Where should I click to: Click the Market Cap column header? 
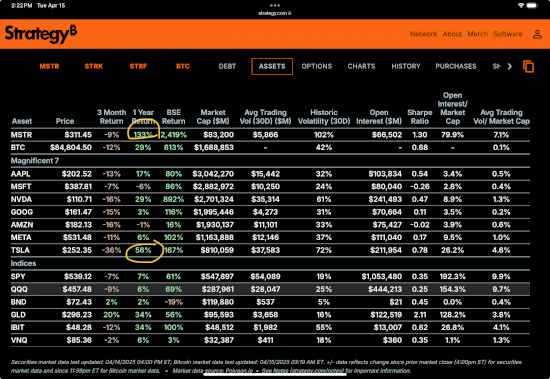pos(213,117)
